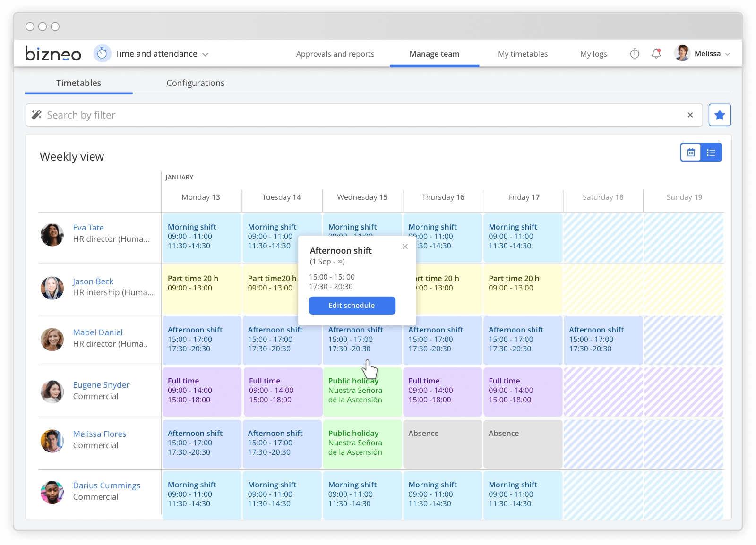This screenshot has height=545, width=756.
Task: Open Eva Tate's profile link
Action: pos(88,228)
